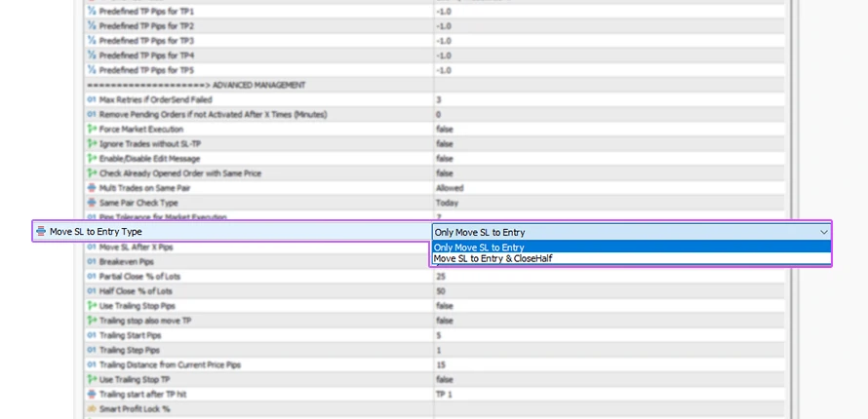Toggle the false value of Enable/Disable Edit Message

(x=445, y=159)
